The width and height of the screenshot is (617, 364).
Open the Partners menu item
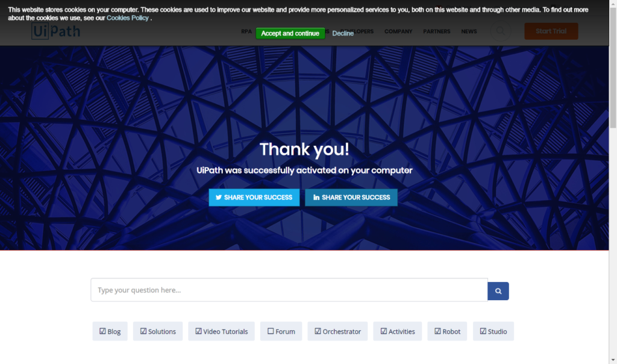tap(436, 31)
